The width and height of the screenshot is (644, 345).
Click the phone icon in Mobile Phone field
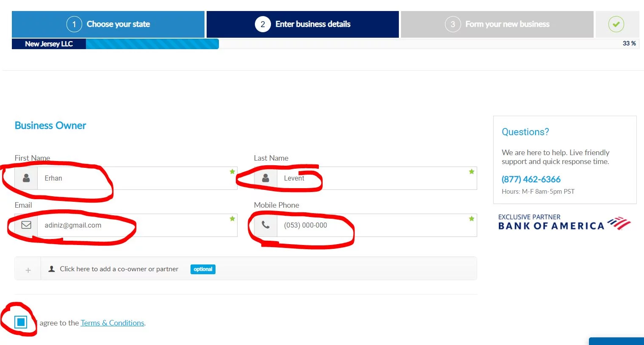click(x=265, y=225)
